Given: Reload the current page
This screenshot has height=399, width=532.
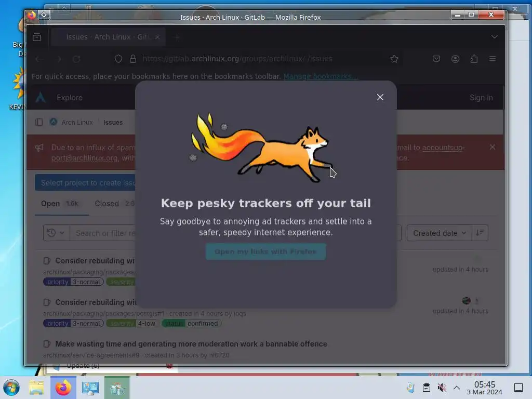Looking at the screenshot, I should coord(76,59).
